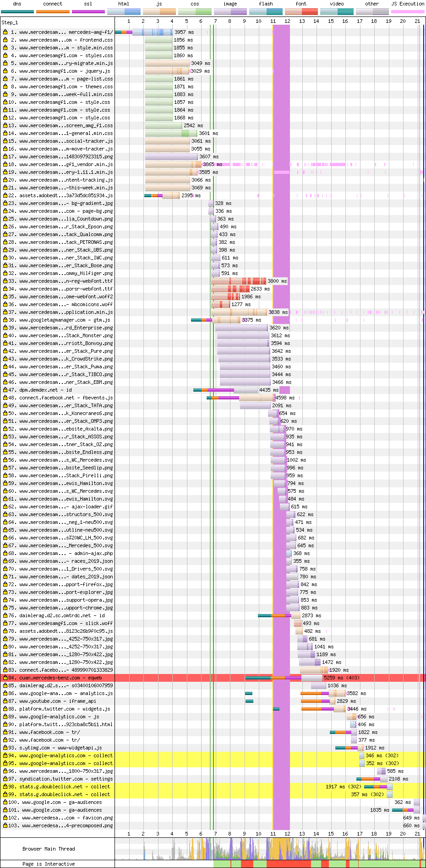
Task: Click the video legend color swatch
Action: coord(337,11)
